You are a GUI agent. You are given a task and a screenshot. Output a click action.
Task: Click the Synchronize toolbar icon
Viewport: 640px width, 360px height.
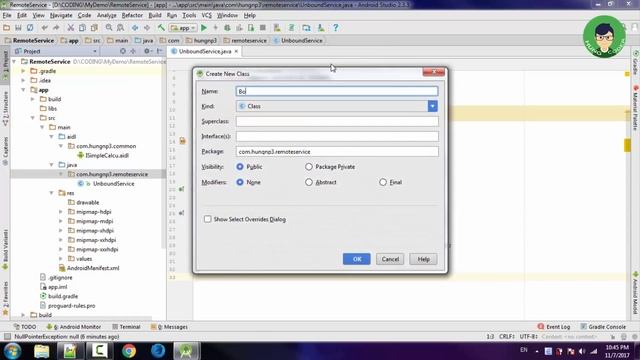(x=30, y=28)
